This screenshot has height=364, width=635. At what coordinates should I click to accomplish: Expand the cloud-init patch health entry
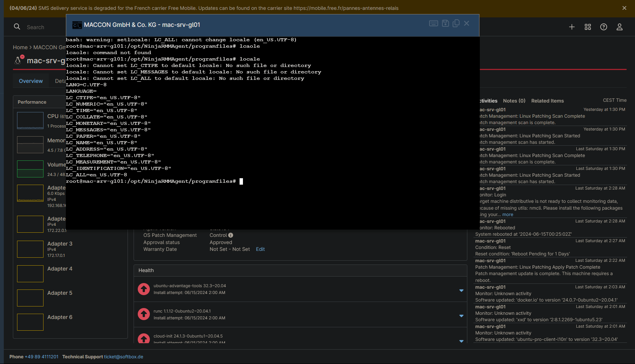pos(461,341)
